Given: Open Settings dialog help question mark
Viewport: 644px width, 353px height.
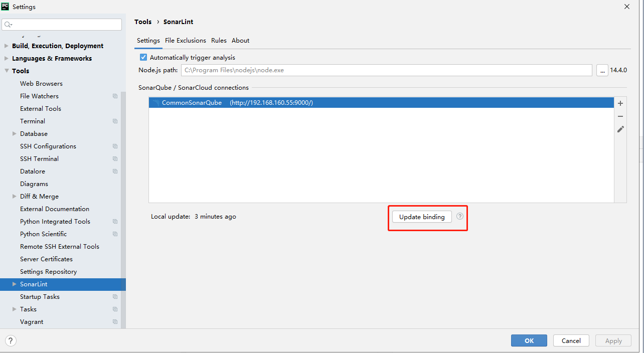Looking at the screenshot, I should [11, 340].
